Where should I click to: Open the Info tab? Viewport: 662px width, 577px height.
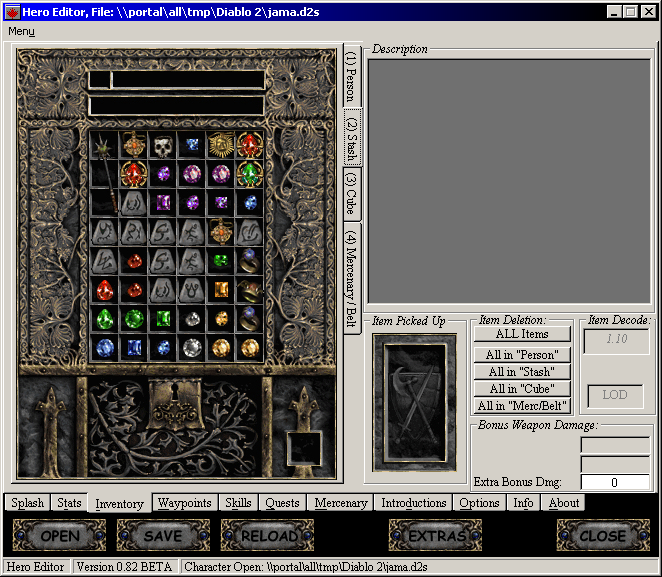click(x=523, y=503)
